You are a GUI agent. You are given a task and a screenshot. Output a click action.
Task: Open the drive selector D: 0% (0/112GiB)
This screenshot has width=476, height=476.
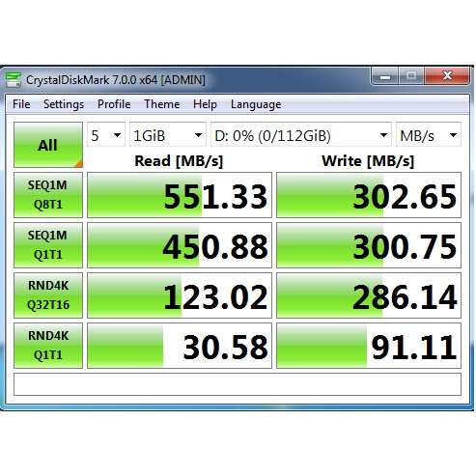point(301,135)
